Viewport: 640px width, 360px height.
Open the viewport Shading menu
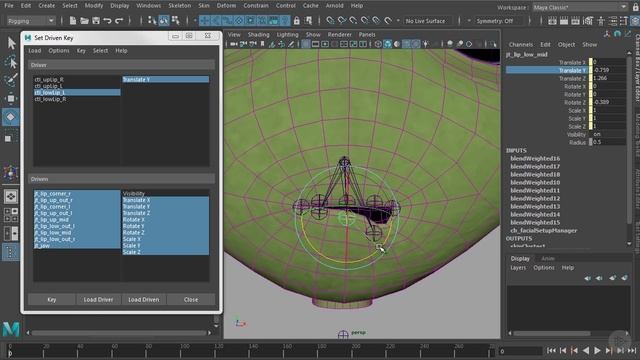(258, 35)
